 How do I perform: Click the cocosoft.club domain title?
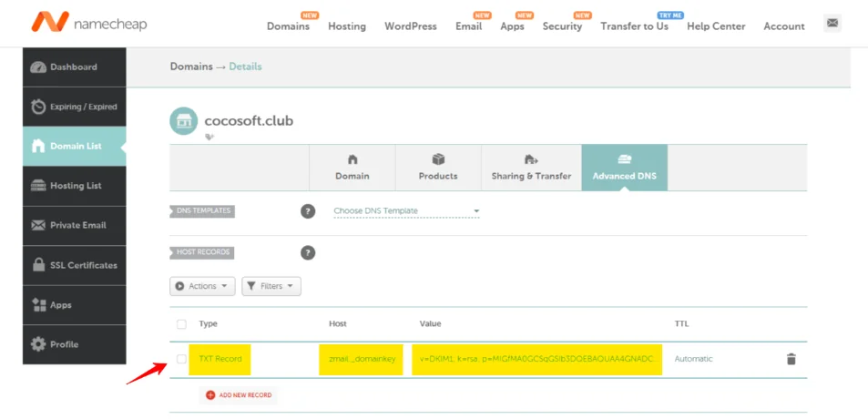click(x=250, y=120)
